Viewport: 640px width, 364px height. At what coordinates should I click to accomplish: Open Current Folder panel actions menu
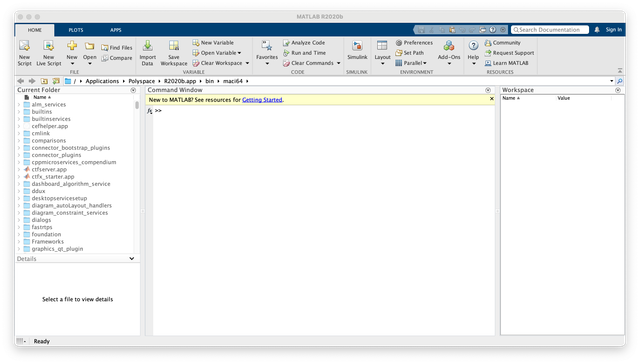pyautogui.click(x=133, y=90)
